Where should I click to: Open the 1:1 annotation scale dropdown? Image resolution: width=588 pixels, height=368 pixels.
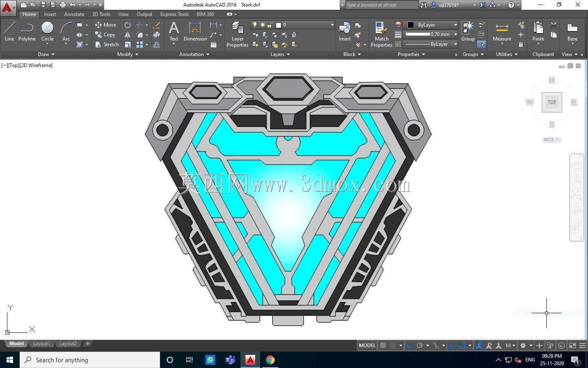tap(510, 346)
